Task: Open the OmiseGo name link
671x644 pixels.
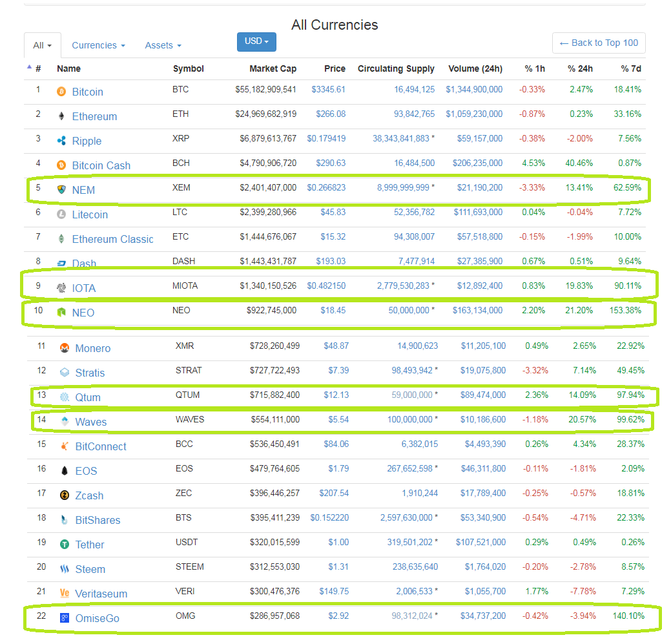Action: click(x=97, y=618)
